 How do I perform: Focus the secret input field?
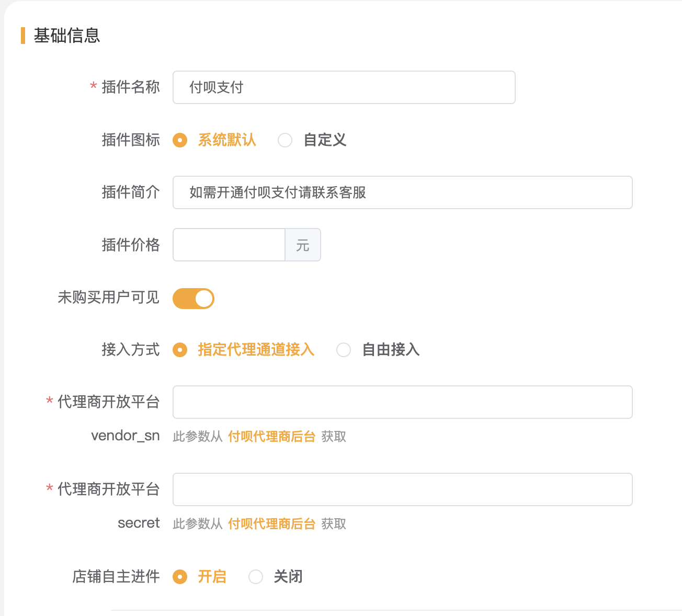[402, 489]
